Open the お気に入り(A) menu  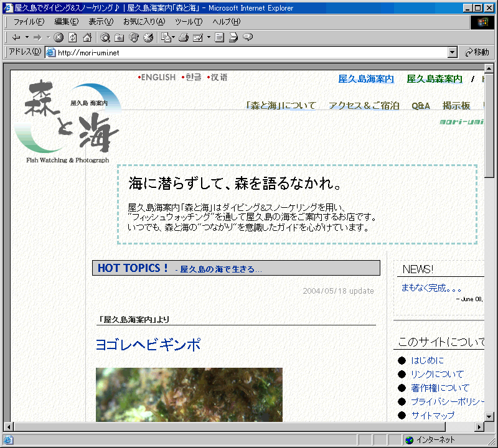click(144, 22)
